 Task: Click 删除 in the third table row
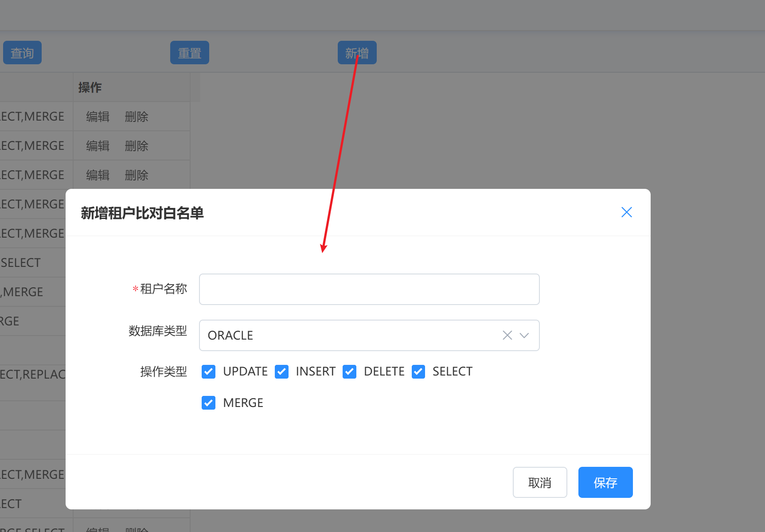tap(136, 175)
